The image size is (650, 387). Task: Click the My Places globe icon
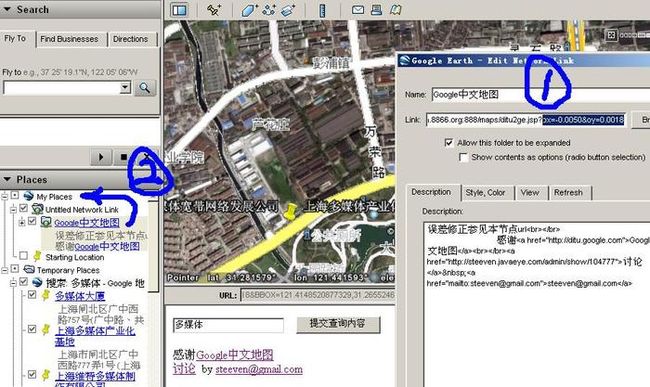(28, 196)
